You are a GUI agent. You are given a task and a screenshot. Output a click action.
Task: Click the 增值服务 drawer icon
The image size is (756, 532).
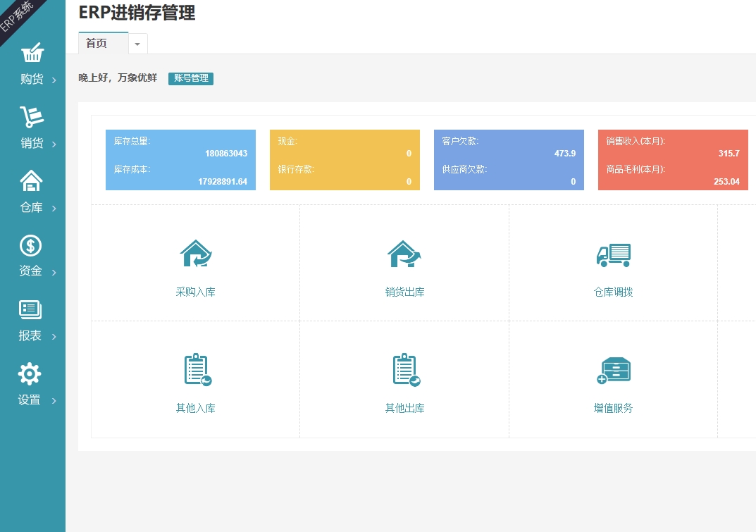tap(613, 371)
